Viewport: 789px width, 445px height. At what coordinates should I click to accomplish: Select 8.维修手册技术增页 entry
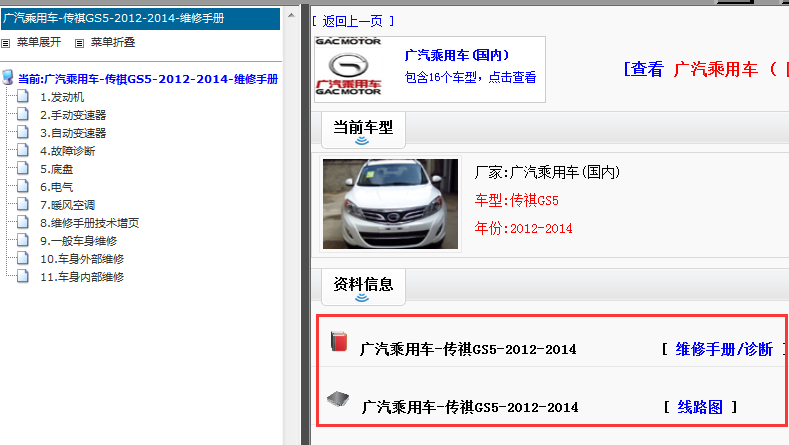[x=90, y=223]
